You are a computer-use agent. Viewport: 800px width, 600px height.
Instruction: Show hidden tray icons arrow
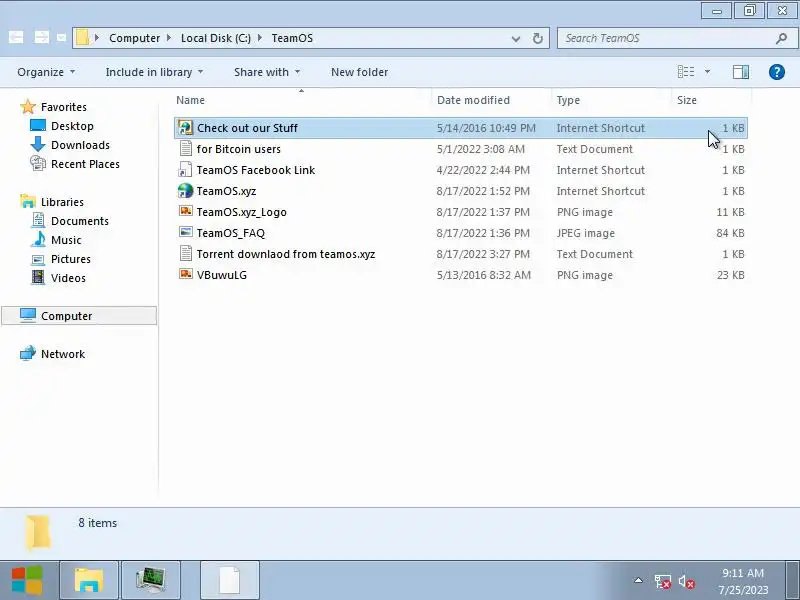638,580
